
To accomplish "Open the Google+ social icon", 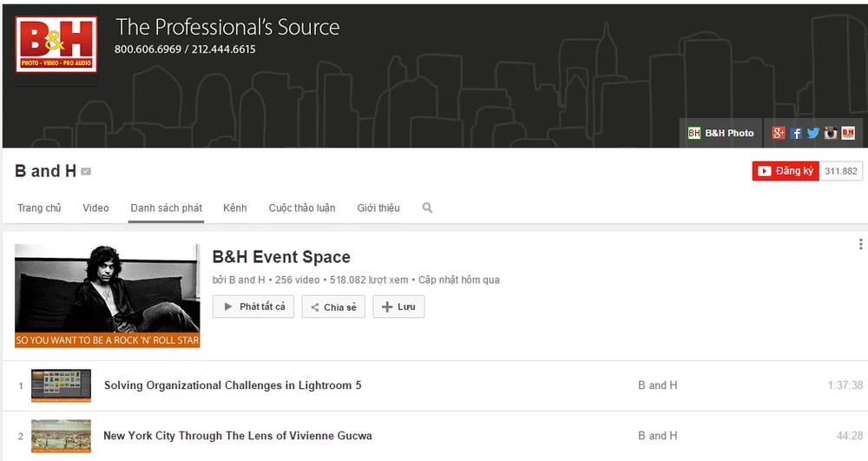I will (x=779, y=133).
